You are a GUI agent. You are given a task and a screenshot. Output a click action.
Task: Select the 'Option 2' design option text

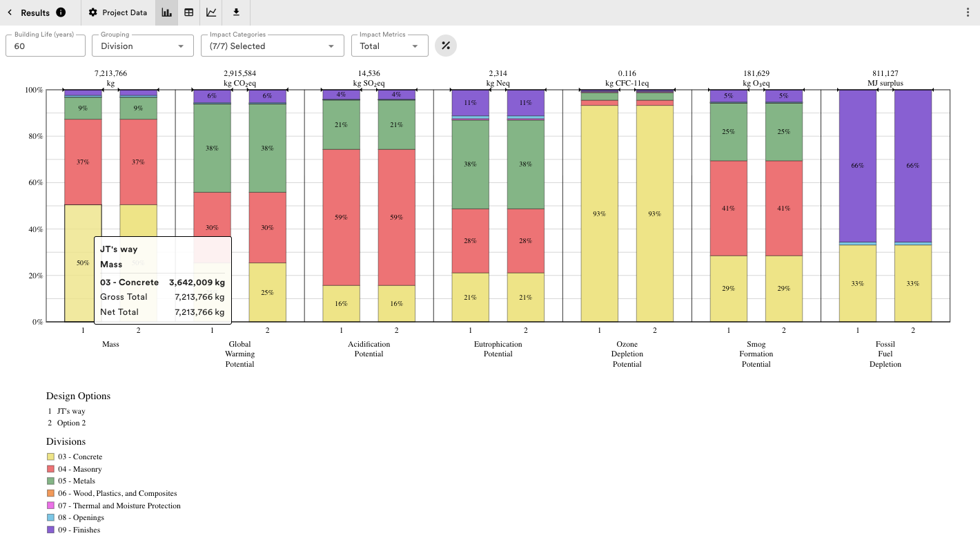point(72,423)
